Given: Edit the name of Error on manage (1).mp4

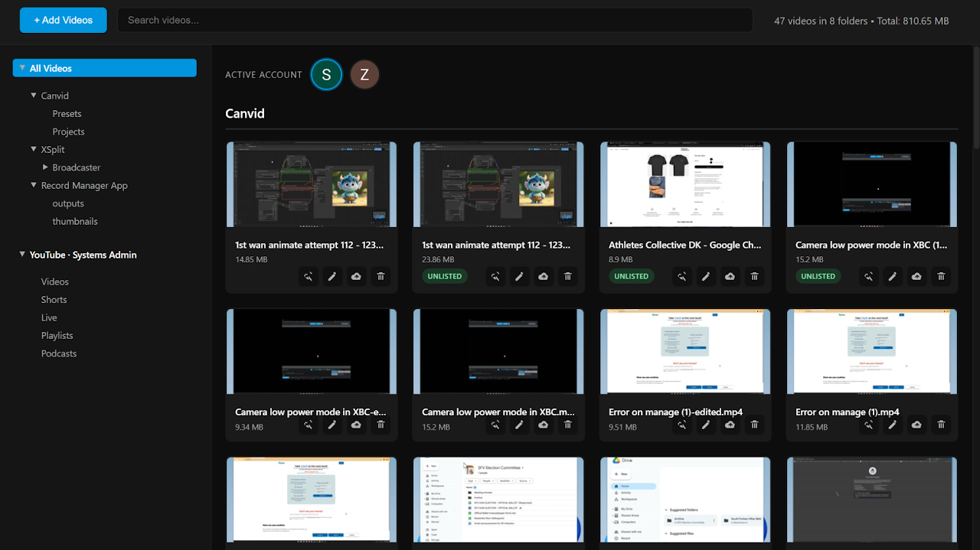Looking at the screenshot, I should click(893, 425).
